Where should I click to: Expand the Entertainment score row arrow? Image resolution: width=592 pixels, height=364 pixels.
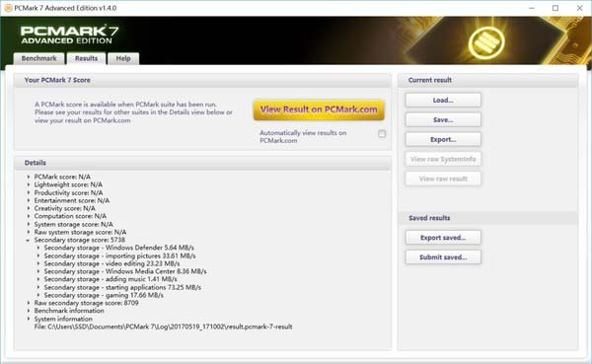[x=29, y=200]
